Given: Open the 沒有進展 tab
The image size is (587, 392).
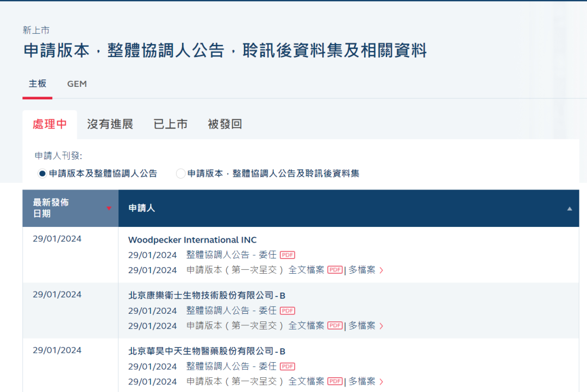Looking at the screenshot, I should pyautogui.click(x=110, y=124).
